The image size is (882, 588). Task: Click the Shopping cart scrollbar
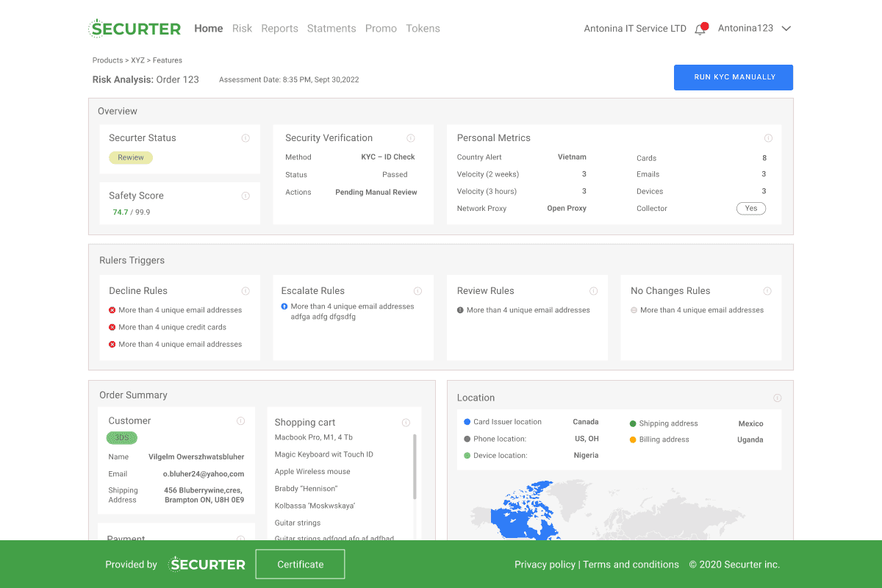coord(415,467)
